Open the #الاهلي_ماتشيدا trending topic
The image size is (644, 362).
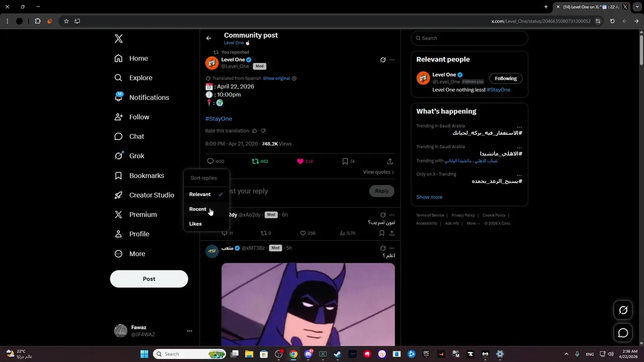[501, 153]
